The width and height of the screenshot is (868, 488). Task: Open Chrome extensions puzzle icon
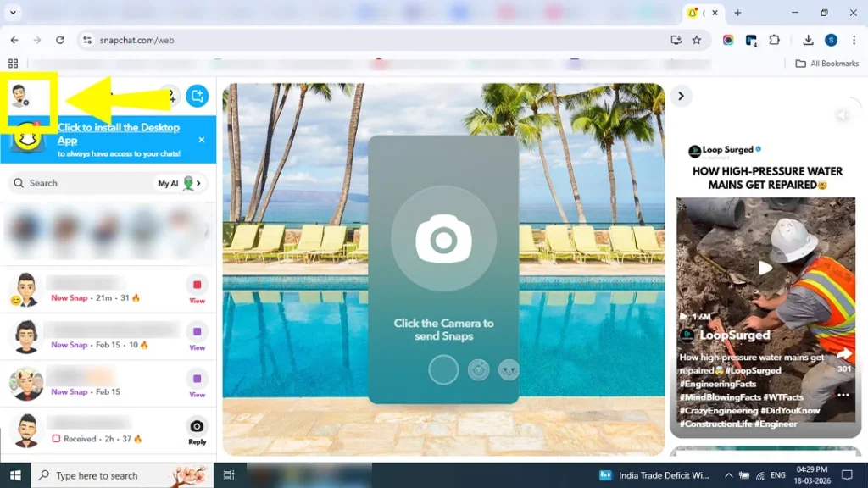[774, 40]
